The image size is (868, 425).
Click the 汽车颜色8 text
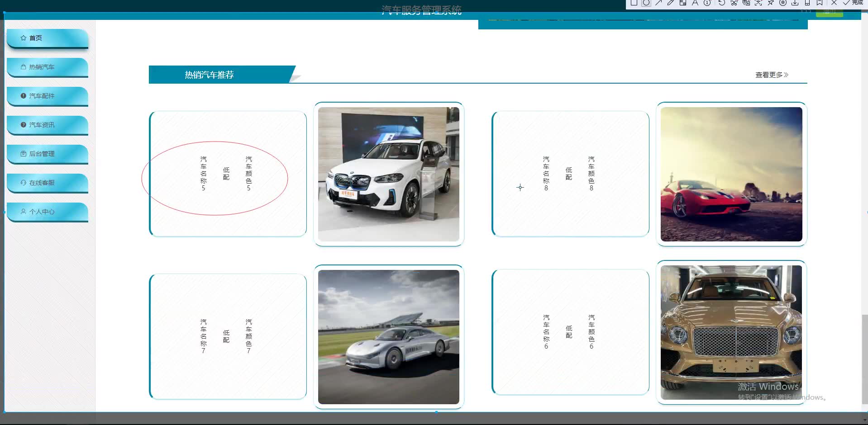591,174
